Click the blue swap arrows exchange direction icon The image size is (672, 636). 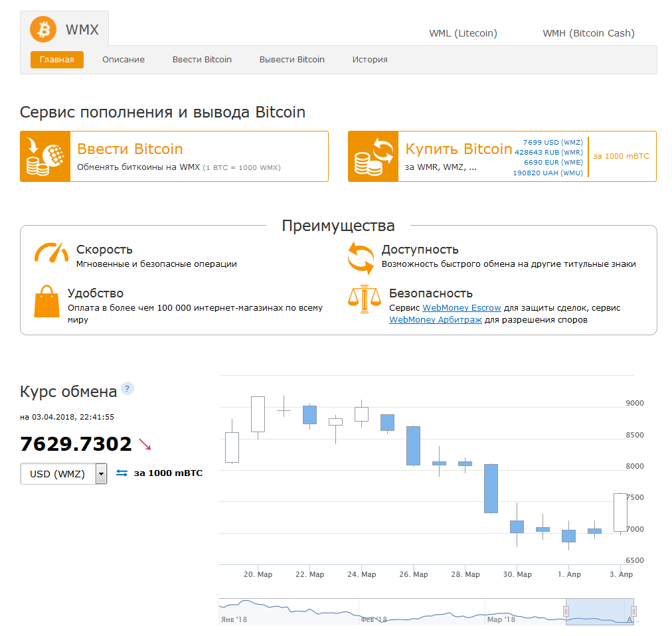(x=122, y=473)
